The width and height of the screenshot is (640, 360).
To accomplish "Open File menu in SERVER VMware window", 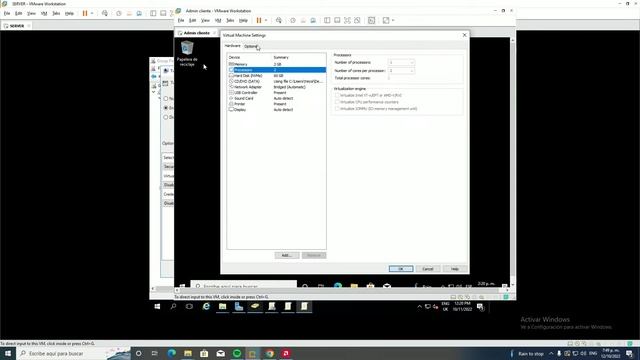I will (x=7, y=13).
